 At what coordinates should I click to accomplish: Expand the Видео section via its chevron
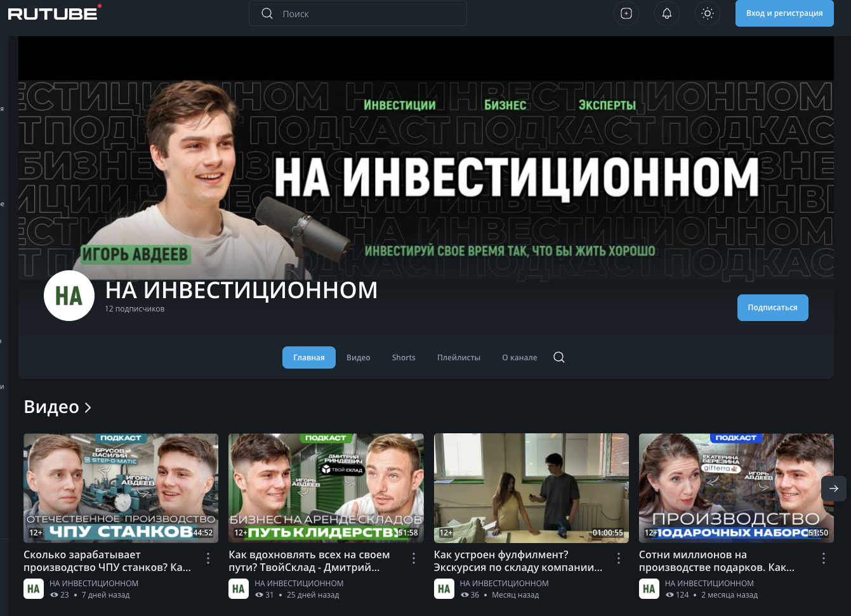88,407
